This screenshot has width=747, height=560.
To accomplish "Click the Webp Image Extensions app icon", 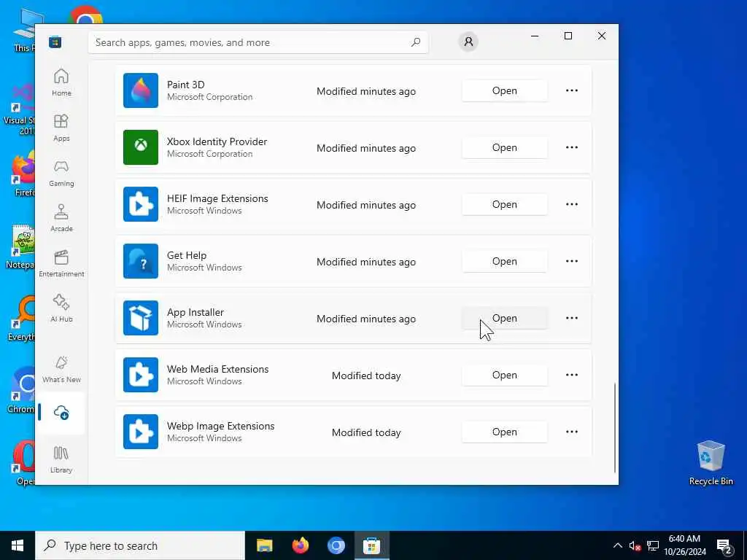I will coord(141,432).
